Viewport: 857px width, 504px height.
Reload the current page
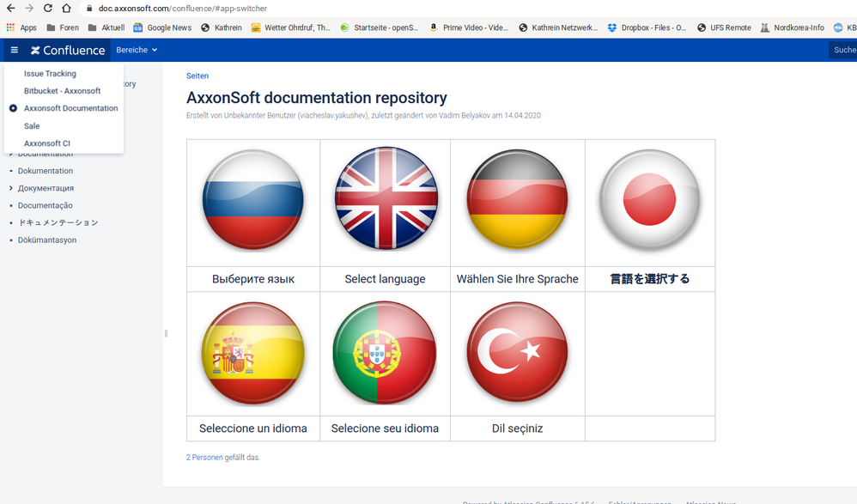47,9
